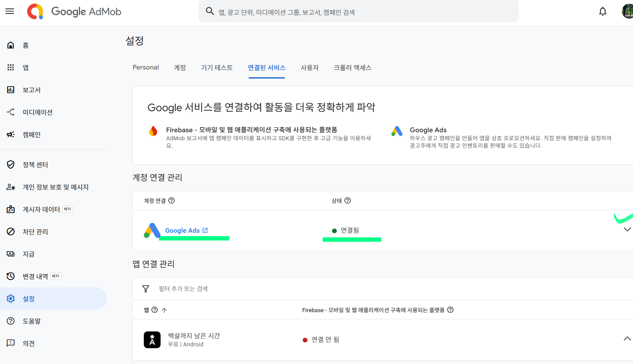Open the 크롤러 액세스 tab
This screenshot has width=633, height=364.
352,68
